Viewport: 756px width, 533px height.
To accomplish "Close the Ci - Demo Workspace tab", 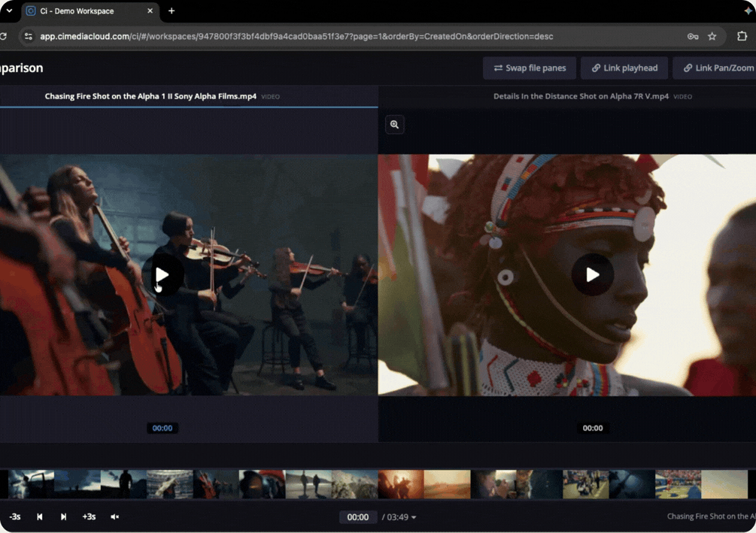I will coord(150,11).
